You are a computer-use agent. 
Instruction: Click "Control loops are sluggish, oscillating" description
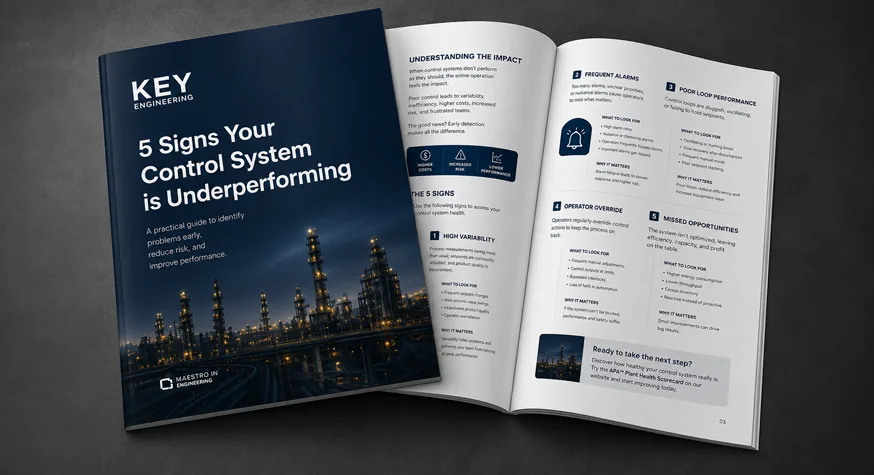click(707, 108)
